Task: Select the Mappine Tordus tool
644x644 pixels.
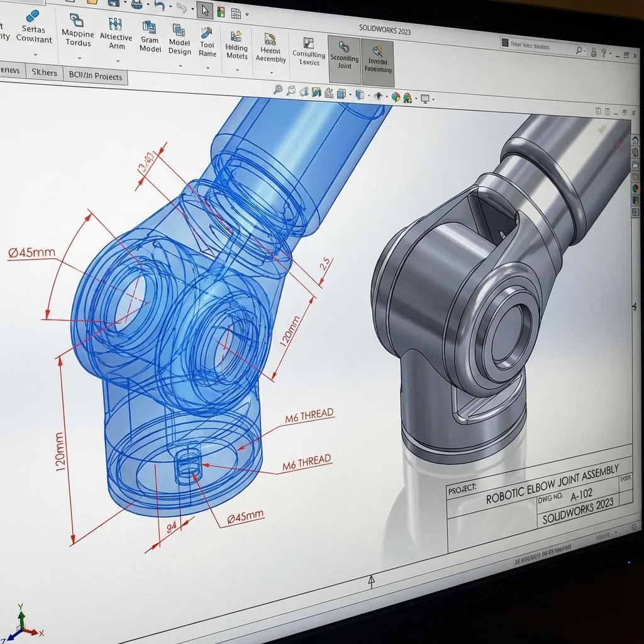Action: pyautogui.click(x=77, y=30)
